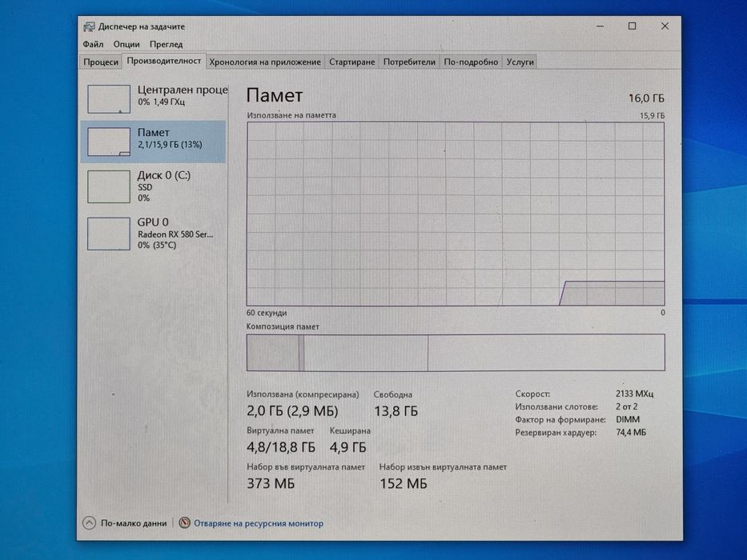Screen dimensions: 747x560
Task: Click the 16,0 ГБ total memory value
Action: 646,98
